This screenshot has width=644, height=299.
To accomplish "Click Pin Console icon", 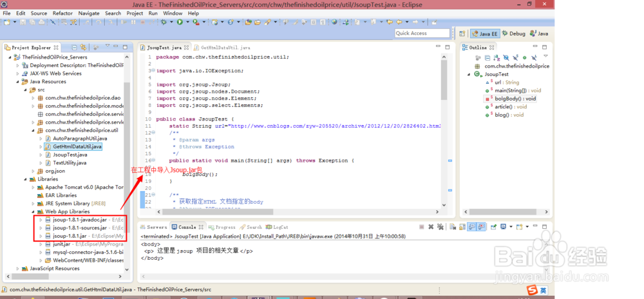I will pos(494,227).
